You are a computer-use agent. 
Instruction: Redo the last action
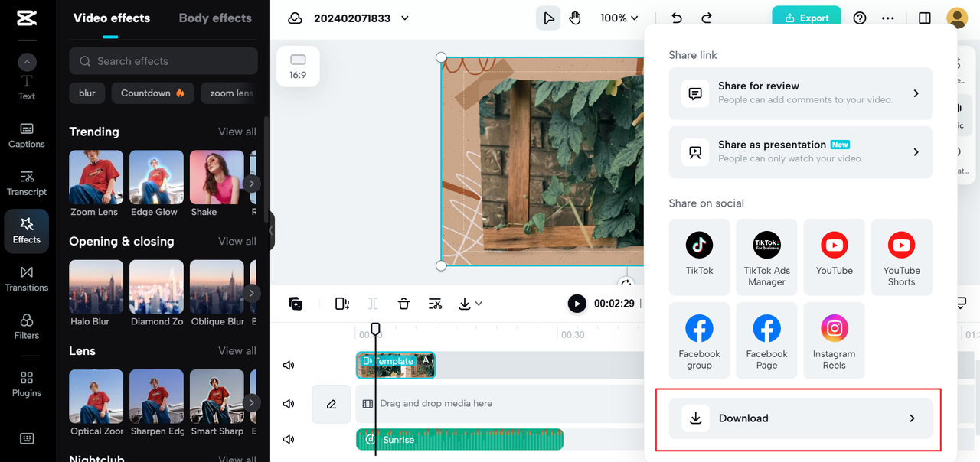[x=707, y=18]
